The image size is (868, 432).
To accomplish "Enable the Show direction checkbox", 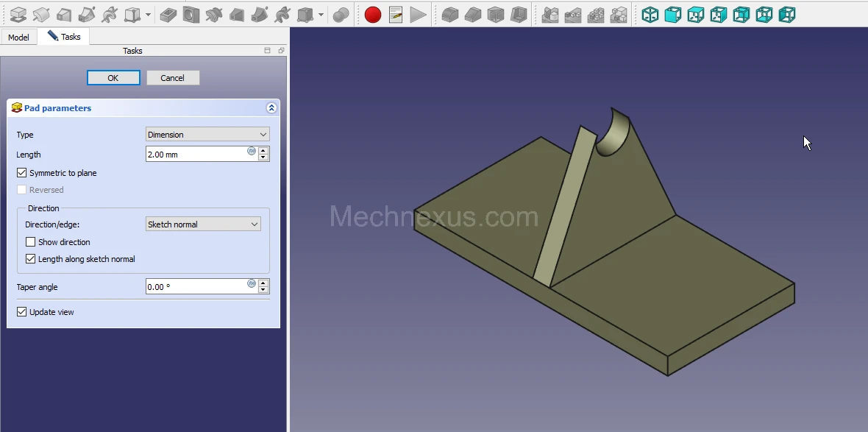I will pyautogui.click(x=31, y=242).
